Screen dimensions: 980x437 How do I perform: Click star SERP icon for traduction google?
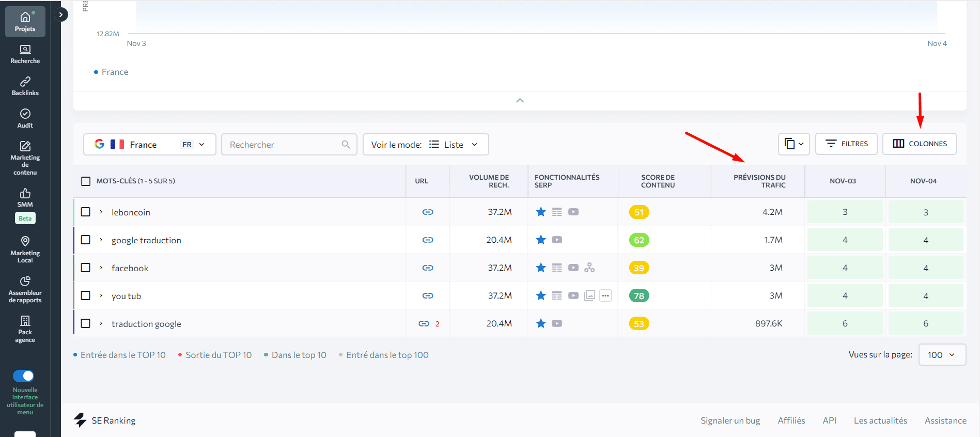[x=541, y=323]
